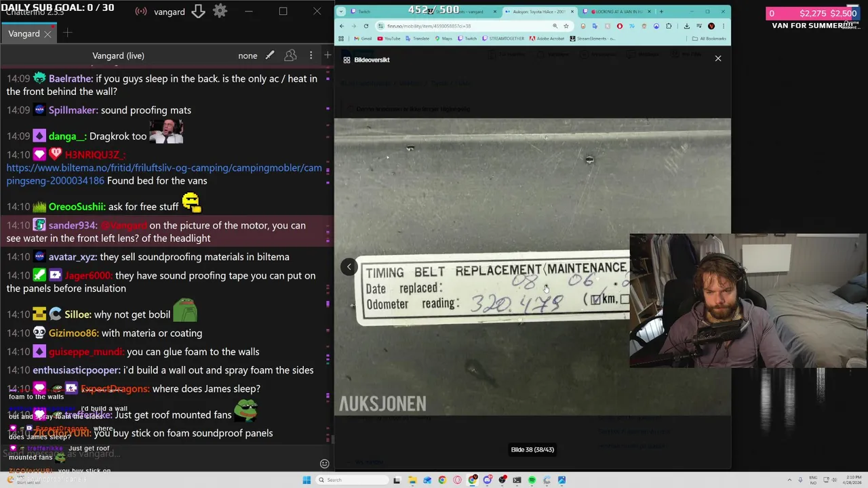Open the Translate bookmark

pyautogui.click(x=417, y=39)
